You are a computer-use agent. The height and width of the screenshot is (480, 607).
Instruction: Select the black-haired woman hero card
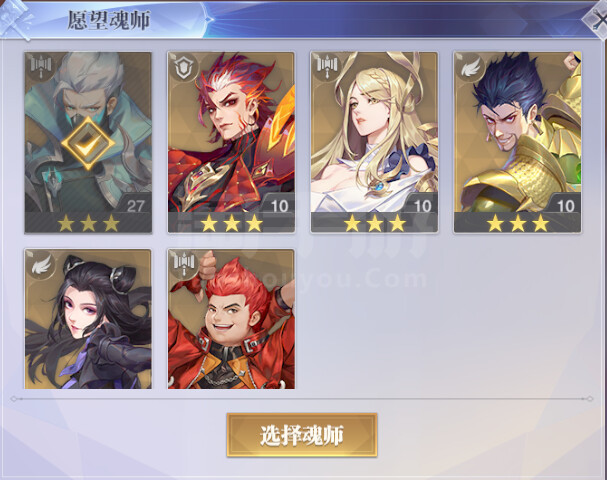click(88, 319)
